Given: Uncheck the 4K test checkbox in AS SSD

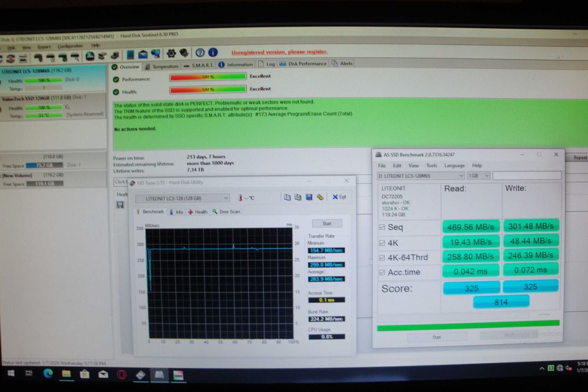Looking at the screenshot, I should (382, 243).
